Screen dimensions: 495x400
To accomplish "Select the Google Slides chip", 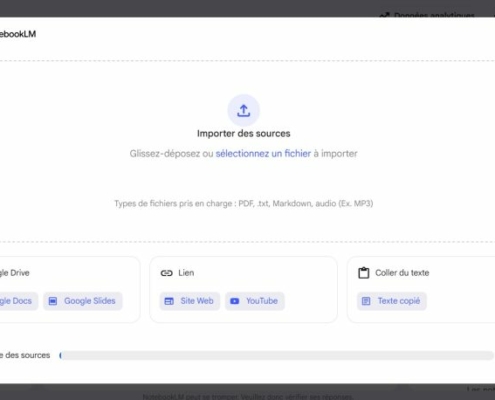I will 83,301.
